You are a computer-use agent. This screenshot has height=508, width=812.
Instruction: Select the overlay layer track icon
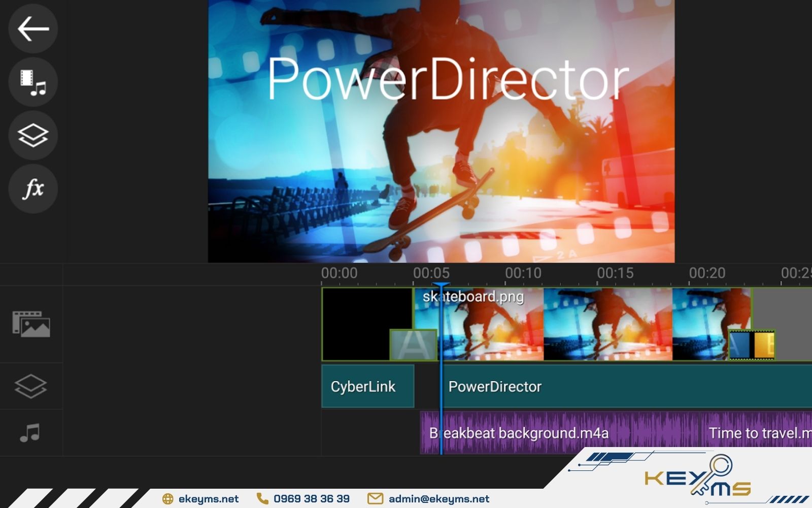pos(30,386)
